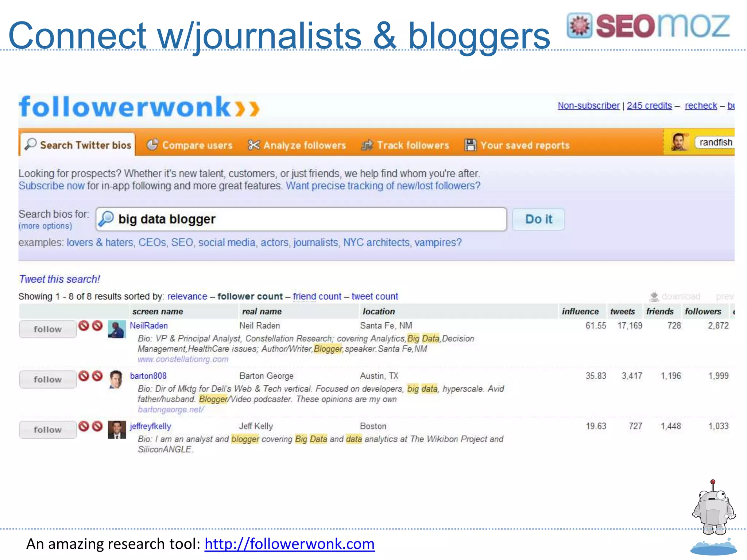Click second block icon in jeffreyfkelly row

[97, 426]
